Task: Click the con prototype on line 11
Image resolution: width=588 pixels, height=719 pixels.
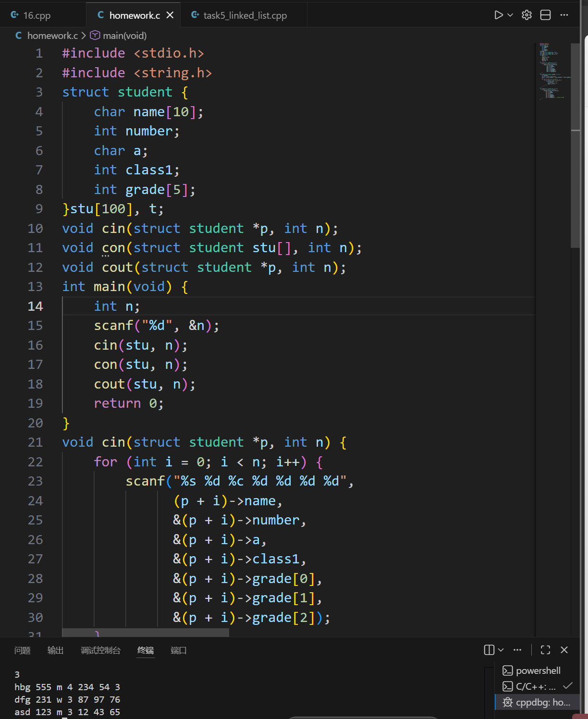Action: point(212,247)
